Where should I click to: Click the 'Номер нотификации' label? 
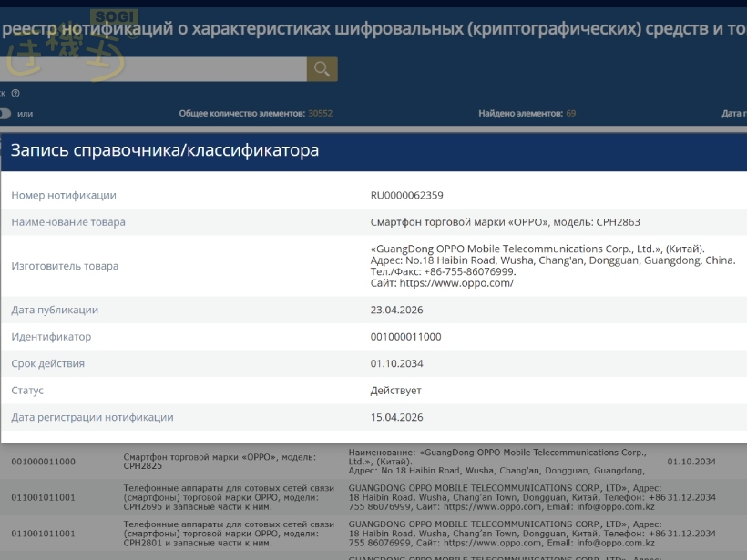coord(64,195)
